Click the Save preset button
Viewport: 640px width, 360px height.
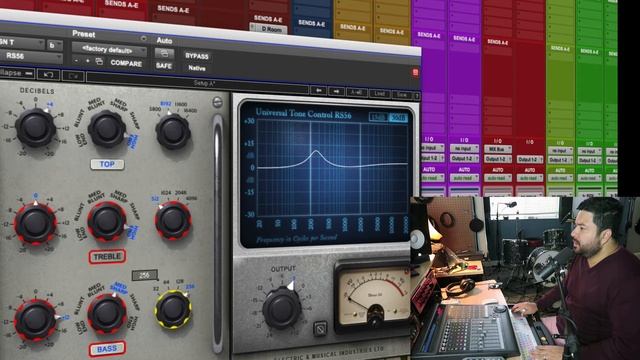coord(402,95)
